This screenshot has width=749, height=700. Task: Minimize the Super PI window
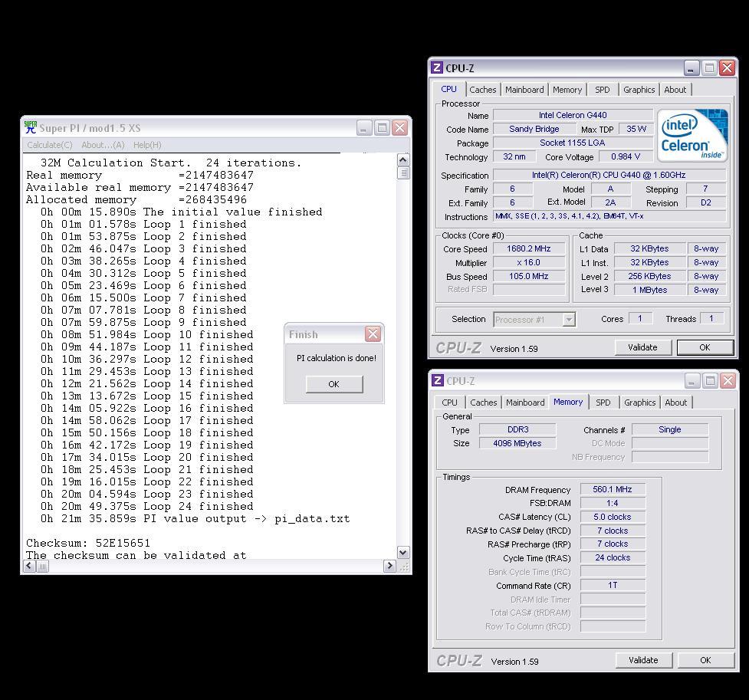[364, 127]
